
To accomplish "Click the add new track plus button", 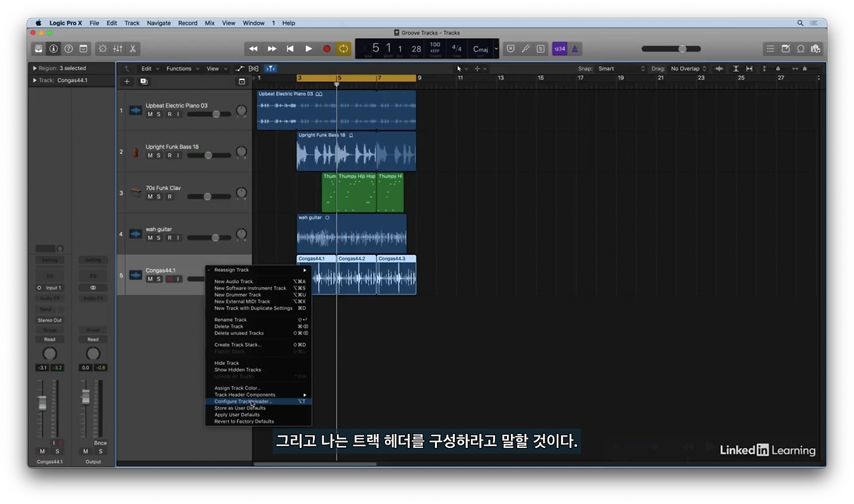I will 127,81.
